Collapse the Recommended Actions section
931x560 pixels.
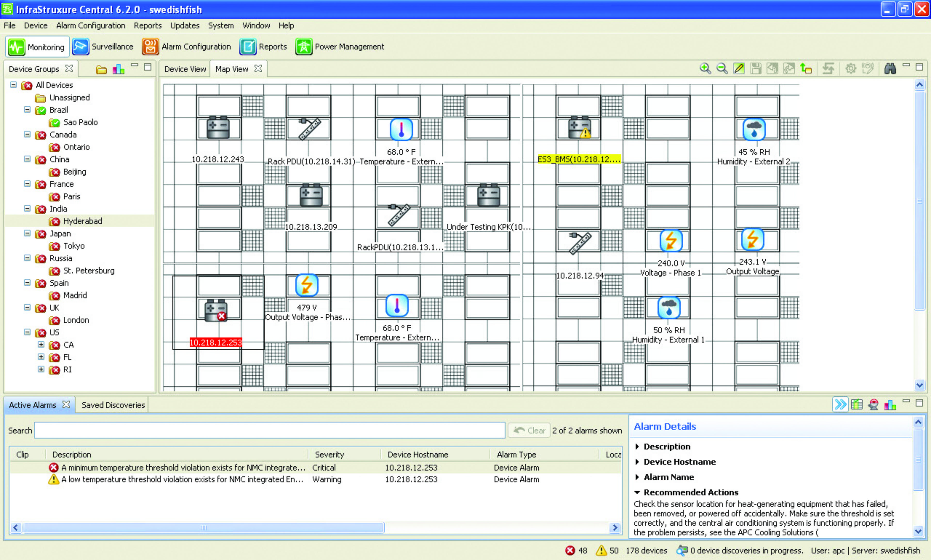pos(637,492)
